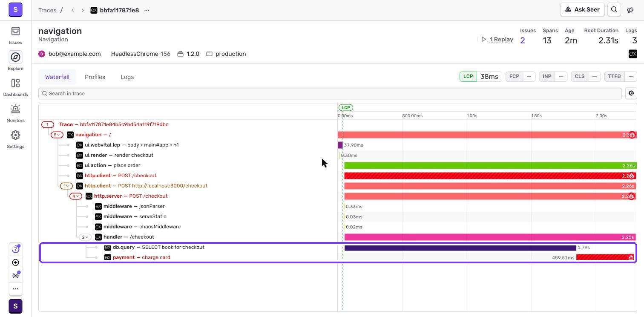Click the green ui.action duration bar

point(490,165)
